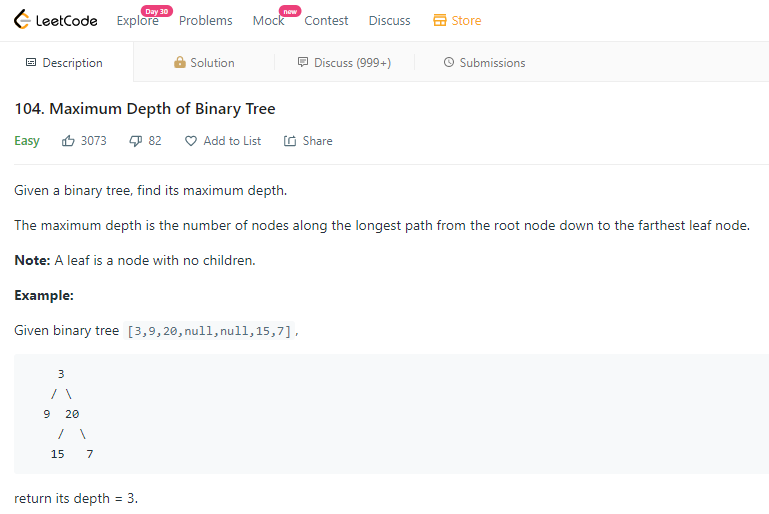
Task: Open the Contest page link
Action: click(x=326, y=21)
